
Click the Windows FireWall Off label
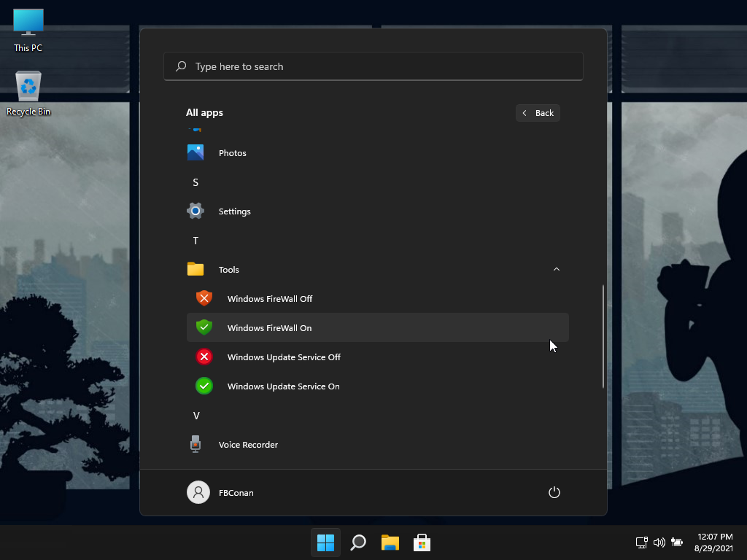tap(270, 298)
